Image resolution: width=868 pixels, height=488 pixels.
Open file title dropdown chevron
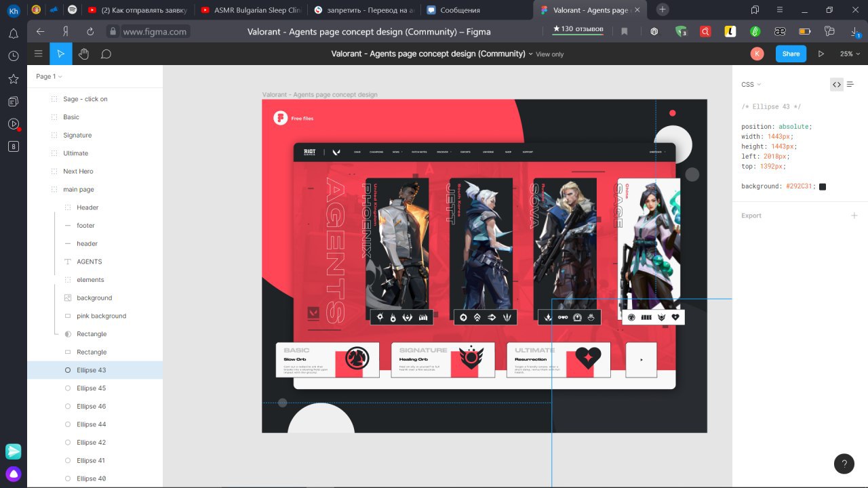tap(530, 54)
